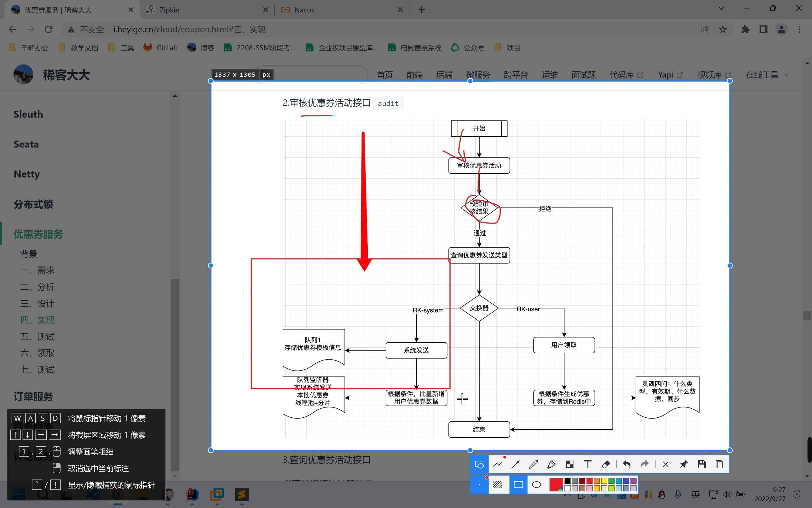This screenshot has height=508, width=812.
Task: Pick the purple color swatch
Action: (634, 481)
